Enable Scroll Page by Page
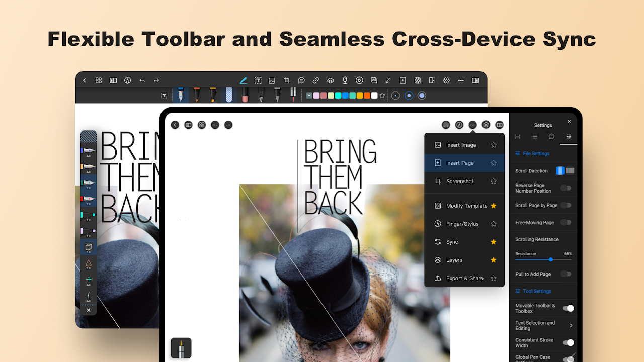The height and width of the screenshot is (362, 644). pyautogui.click(x=566, y=205)
